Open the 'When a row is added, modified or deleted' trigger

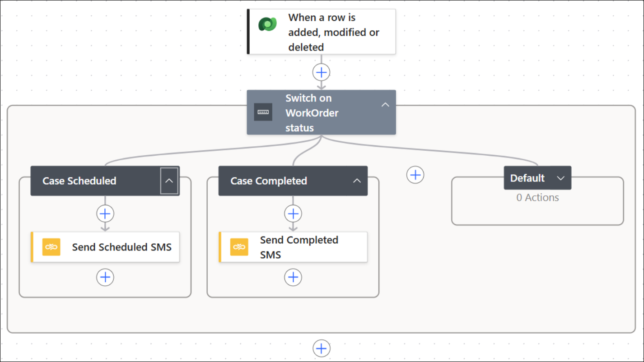point(322,32)
